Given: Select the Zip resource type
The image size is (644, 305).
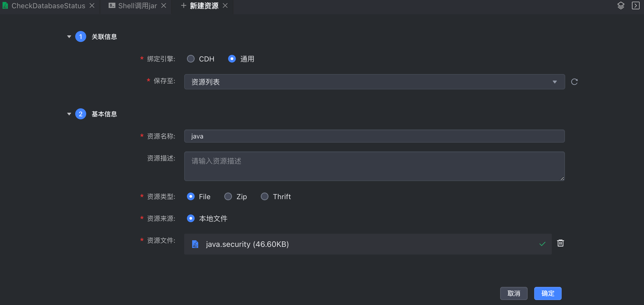Looking at the screenshot, I should click(228, 197).
